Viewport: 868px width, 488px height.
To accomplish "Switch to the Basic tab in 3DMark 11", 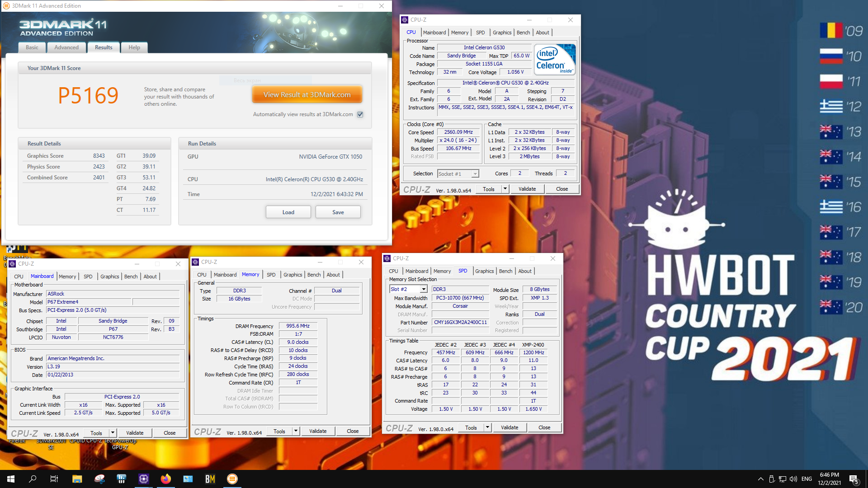I will point(32,47).
